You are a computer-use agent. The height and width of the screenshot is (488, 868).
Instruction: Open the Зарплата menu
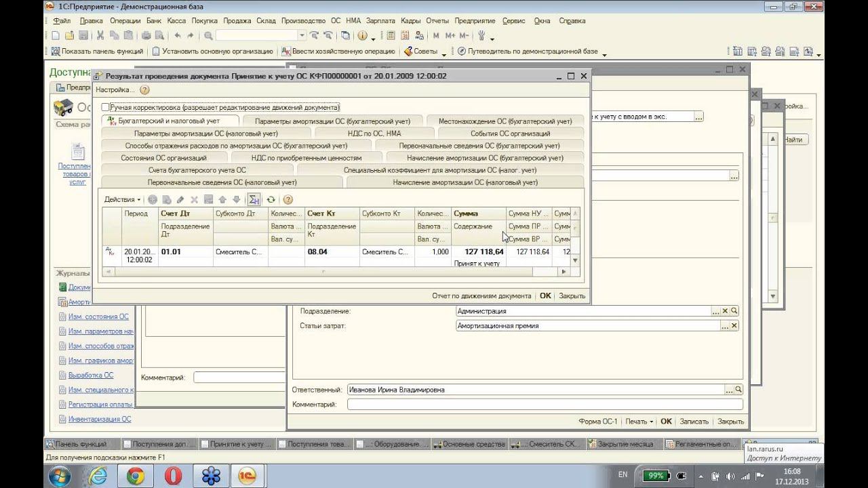tap(379, 21)
